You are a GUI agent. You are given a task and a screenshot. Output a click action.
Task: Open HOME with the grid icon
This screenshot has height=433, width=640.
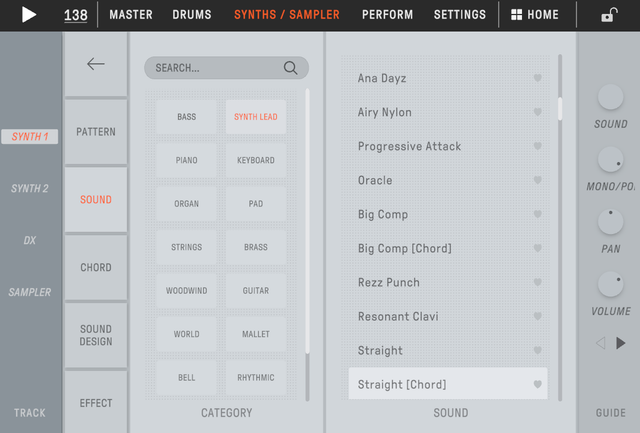pyautogui.click(x=535, y=15)
